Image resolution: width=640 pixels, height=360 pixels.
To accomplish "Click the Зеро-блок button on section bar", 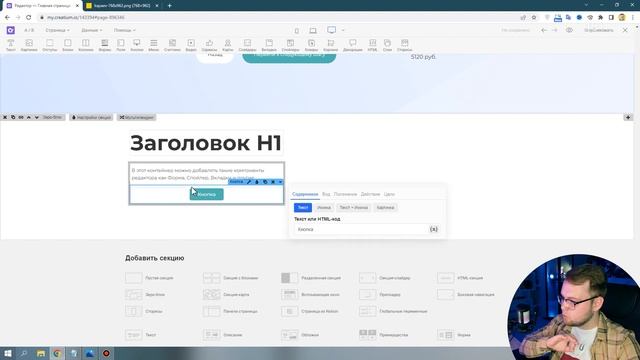I will coord(53,117).
